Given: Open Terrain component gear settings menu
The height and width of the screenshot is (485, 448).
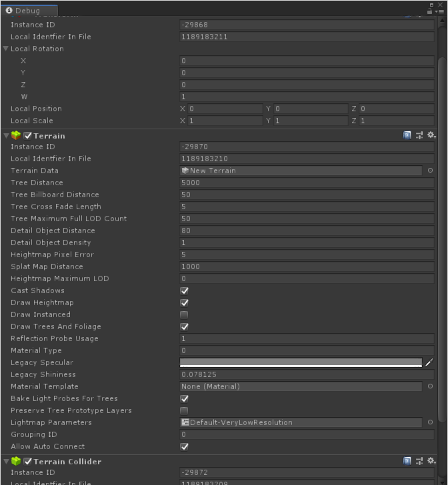Looking at the screenshot, I should pyautogui.click(x=431, y=135).
